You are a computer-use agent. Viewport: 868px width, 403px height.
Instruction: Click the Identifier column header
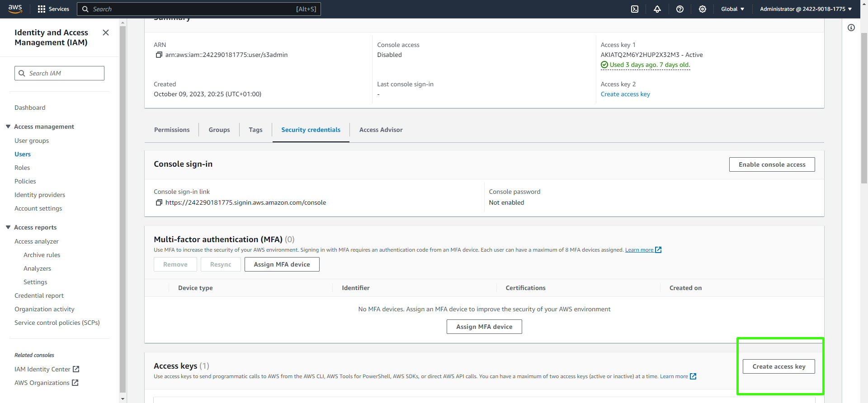tap(356, 288)
